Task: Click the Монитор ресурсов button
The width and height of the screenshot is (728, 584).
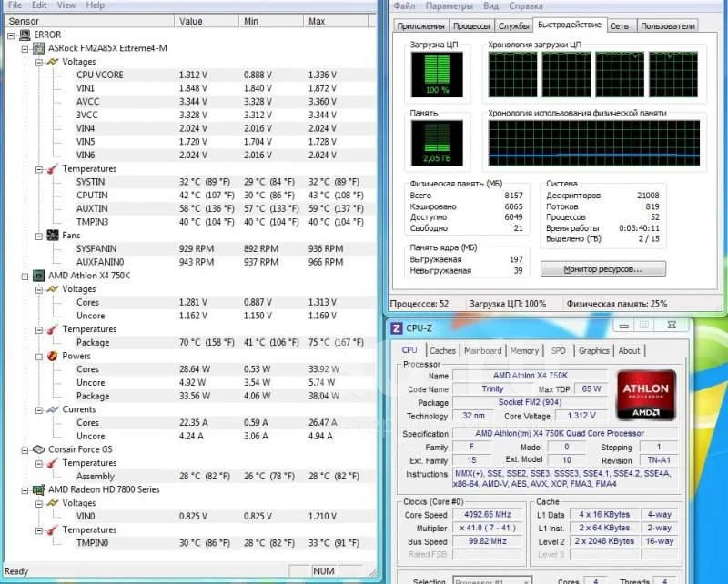Action: pos(603,269)
